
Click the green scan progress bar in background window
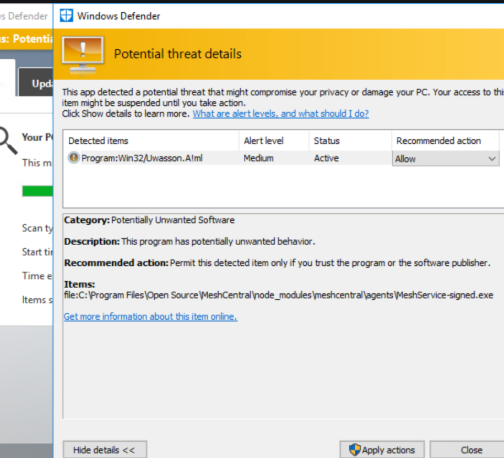pos(37,191)
